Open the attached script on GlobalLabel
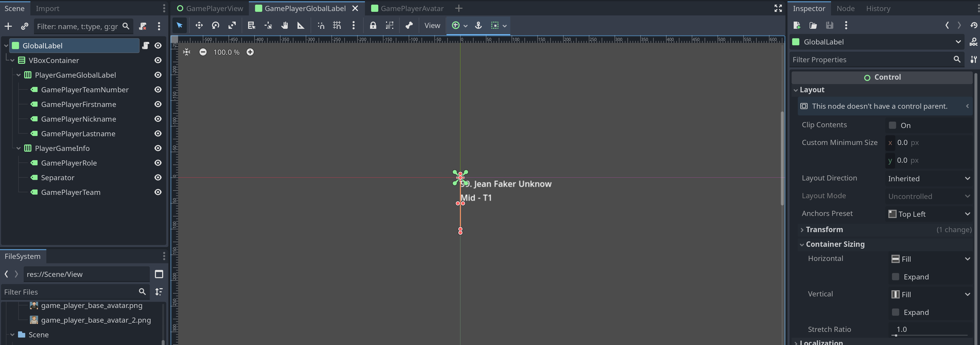 [146, 46]
